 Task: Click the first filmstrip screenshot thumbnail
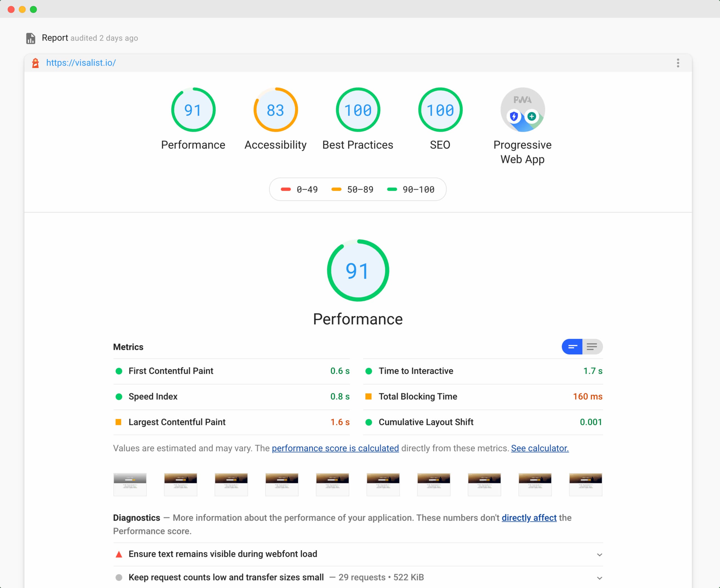click(130, 484)
